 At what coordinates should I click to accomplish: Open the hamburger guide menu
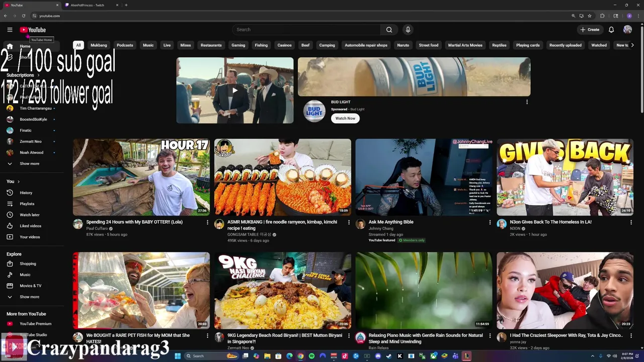tap(10, 30)
